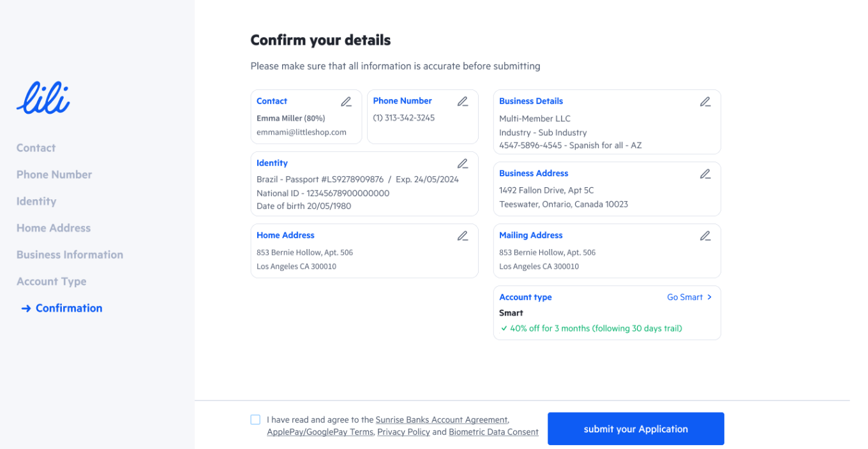The height and width of the screenshot is (449, 868).
Task: Open the Privacy Policy link
Action: pyautogui.click(x=403, y=432)
